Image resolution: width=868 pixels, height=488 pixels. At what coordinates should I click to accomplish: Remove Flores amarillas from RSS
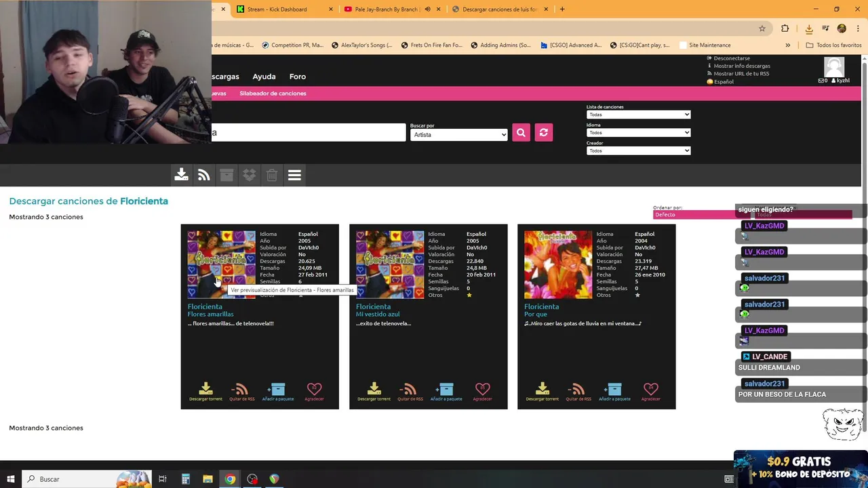(x=241, y=391)
